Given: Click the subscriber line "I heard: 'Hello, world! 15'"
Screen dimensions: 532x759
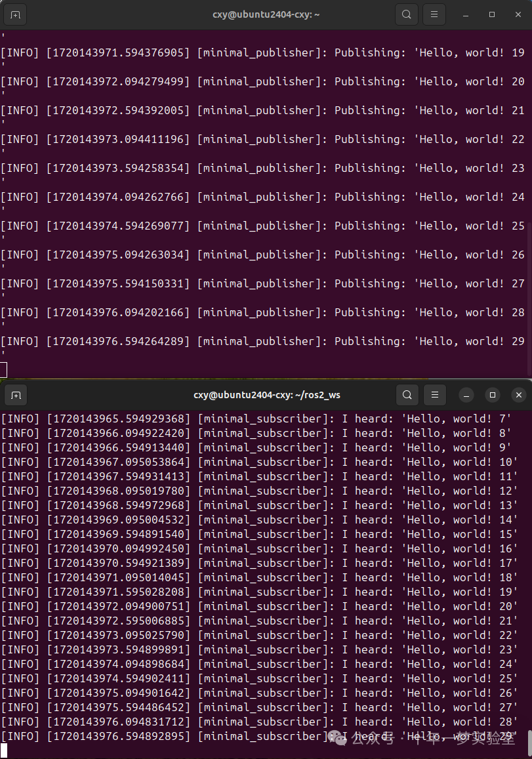Looking at the screenshot, I should 260,535.
